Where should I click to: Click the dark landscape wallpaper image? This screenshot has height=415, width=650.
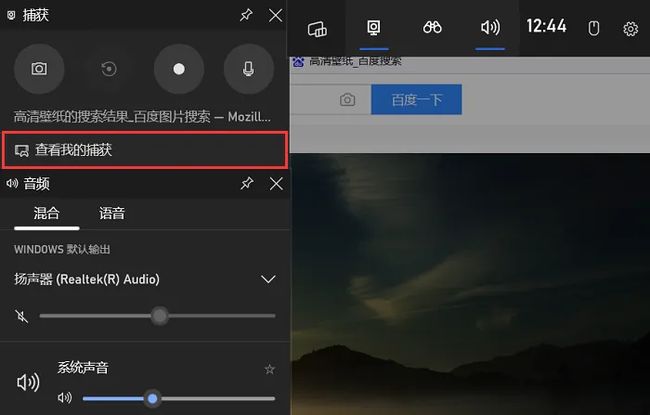(x=470, y=284)
